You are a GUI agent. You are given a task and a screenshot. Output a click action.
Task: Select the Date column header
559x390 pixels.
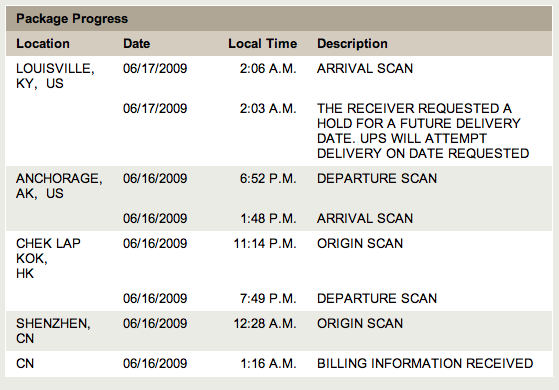(x=137, y=43)
